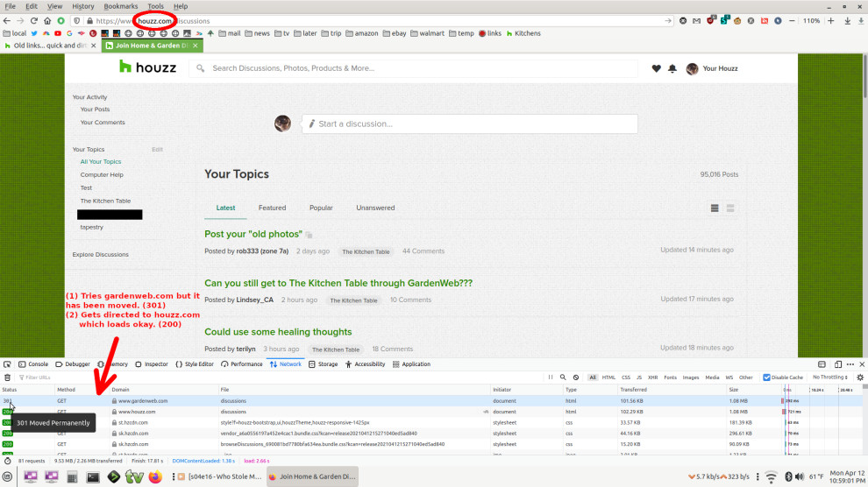
Task: Open the YouTube bookmark icon
Action: [58, 33]
